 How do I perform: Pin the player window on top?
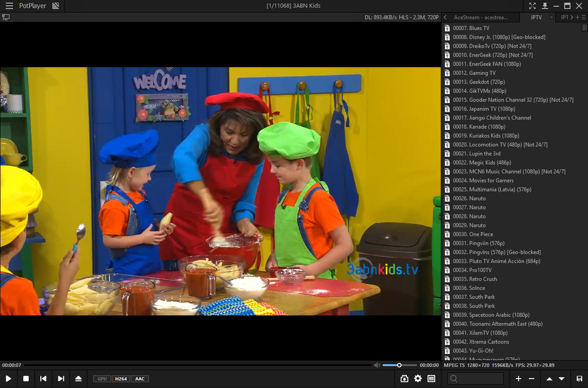pos(545,6)
